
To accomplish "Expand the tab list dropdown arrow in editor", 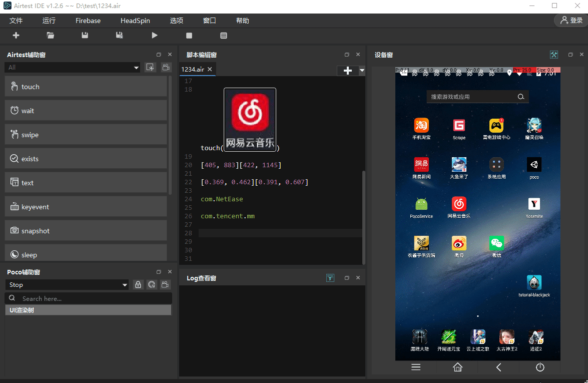I will tap(362, 70).
